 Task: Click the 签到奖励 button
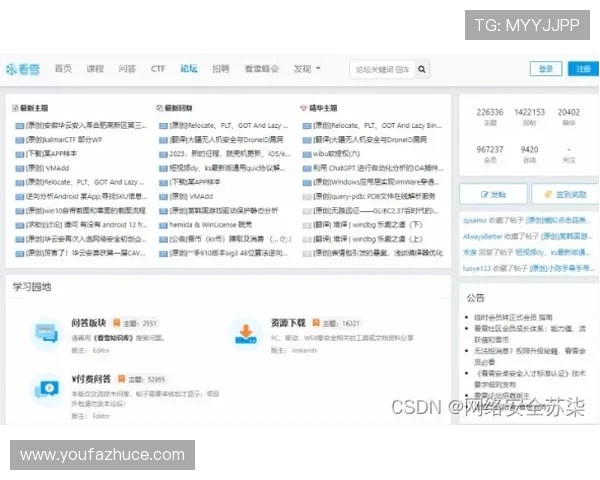[566, 194]
